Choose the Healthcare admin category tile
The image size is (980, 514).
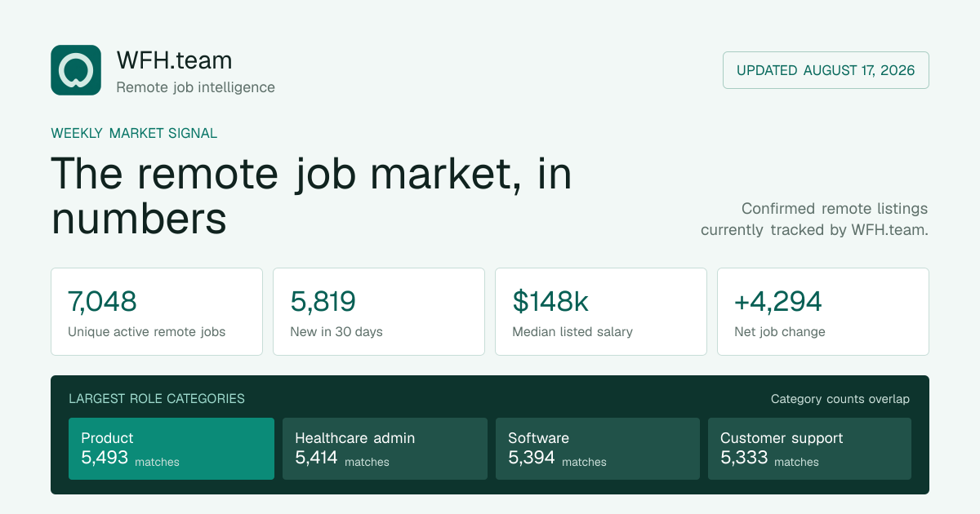click(x=385, y=449)
